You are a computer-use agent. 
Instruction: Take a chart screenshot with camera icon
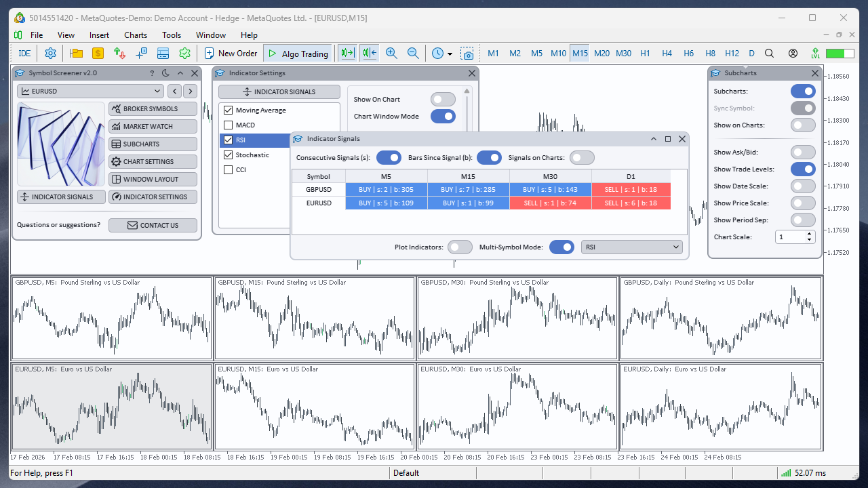pyautogui.click(x=467, y=53)
